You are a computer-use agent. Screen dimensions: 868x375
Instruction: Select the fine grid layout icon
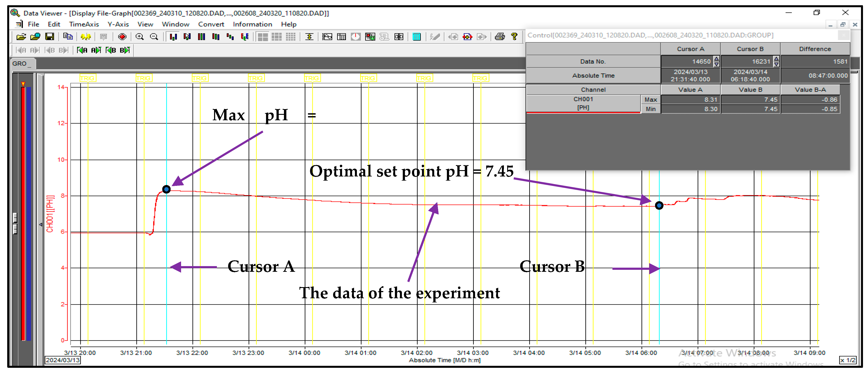290,37
